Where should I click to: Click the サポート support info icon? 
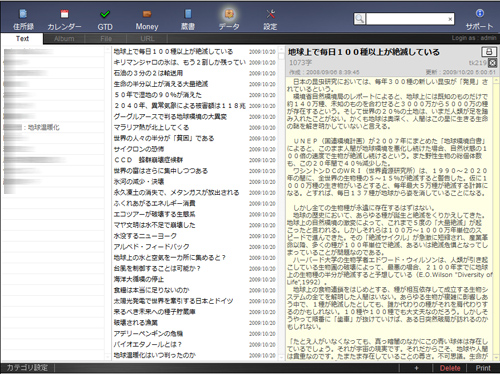(x=480, y=19)
